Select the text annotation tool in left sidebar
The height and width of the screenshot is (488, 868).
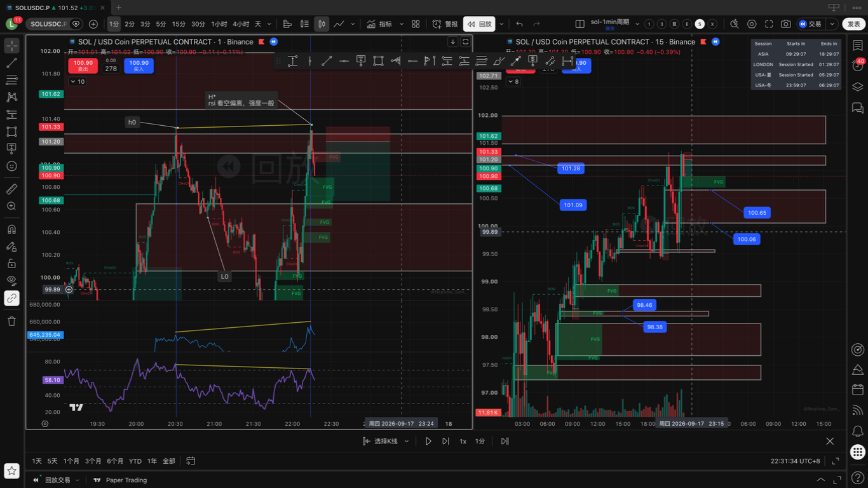[11, 149]
